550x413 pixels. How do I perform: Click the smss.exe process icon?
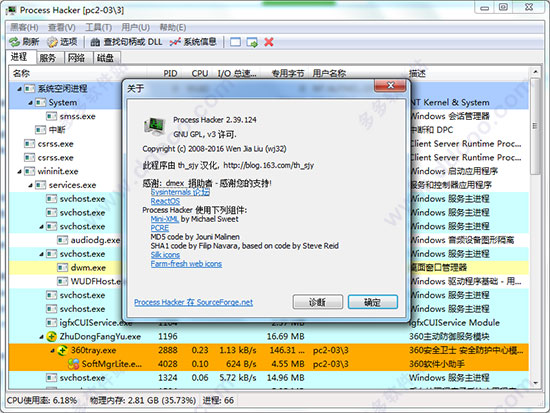[x=51, y=116]
